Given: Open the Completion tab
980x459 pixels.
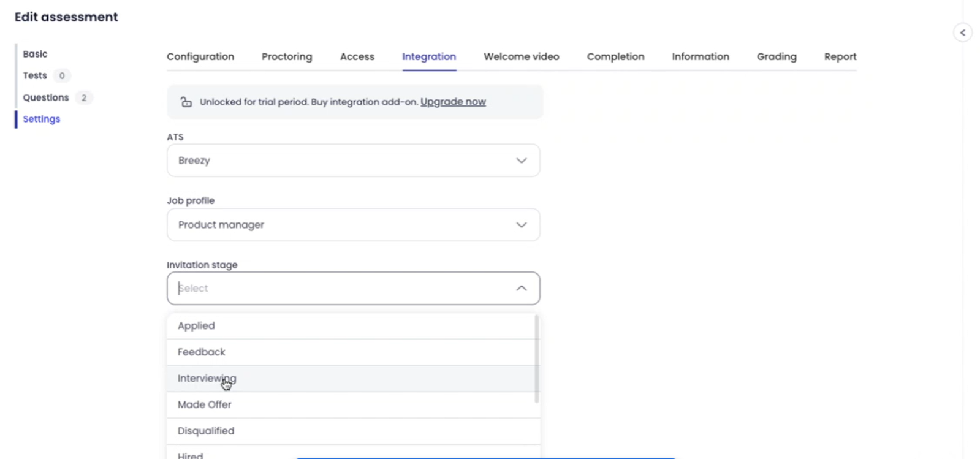Looking at the screenshot, I should (x=615, y=56).
